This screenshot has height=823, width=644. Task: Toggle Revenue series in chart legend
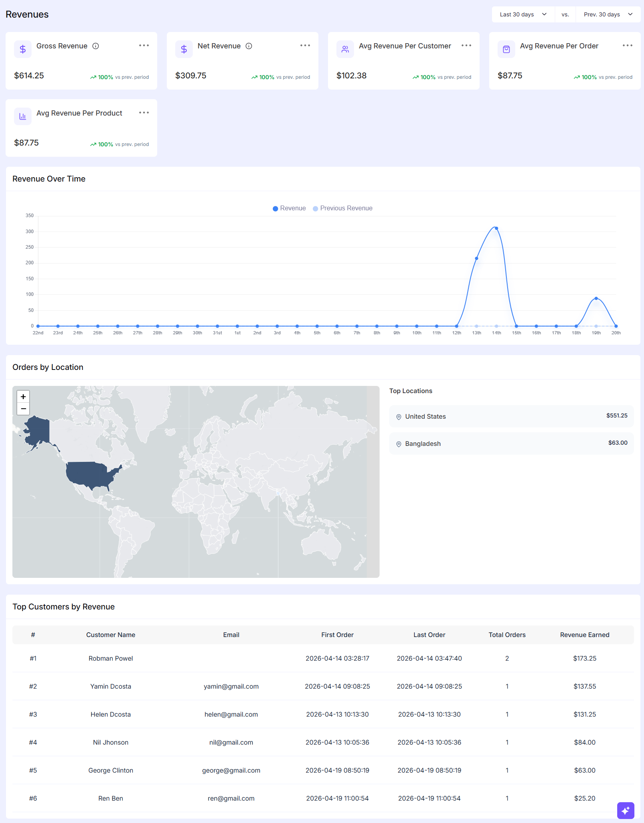289,208
